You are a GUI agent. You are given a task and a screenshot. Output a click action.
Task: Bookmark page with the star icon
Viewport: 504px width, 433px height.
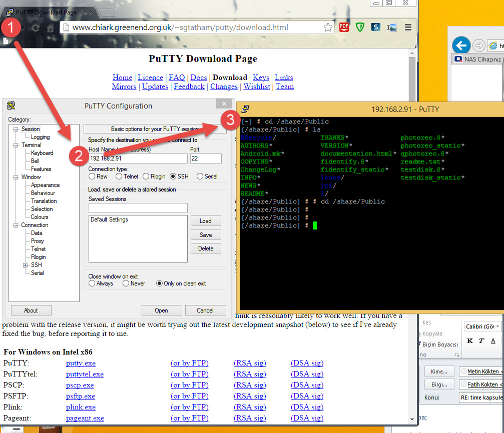(x=328, y=27)
